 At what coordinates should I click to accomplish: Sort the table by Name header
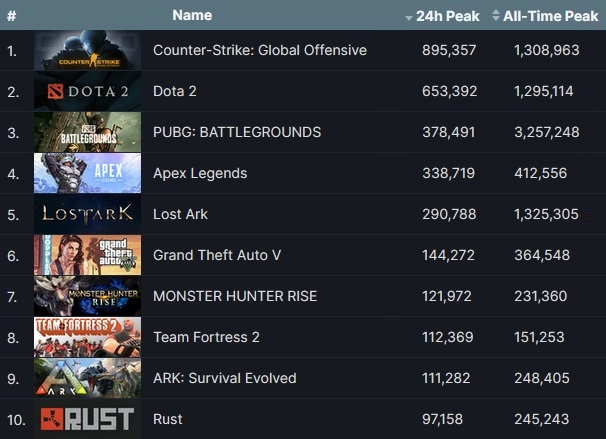[x=192, y=15]
